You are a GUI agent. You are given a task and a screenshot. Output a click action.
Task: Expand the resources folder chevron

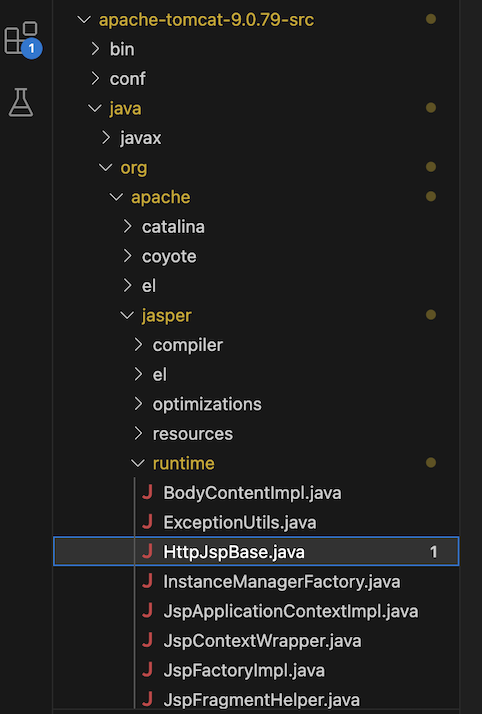tap(139, 434)
